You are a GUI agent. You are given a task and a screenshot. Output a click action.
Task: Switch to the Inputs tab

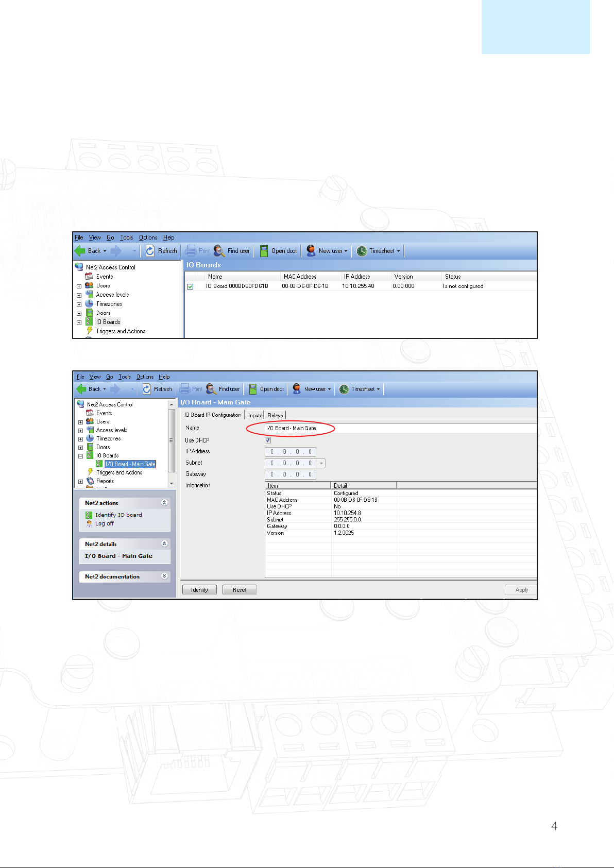click(x=255, y=415)
